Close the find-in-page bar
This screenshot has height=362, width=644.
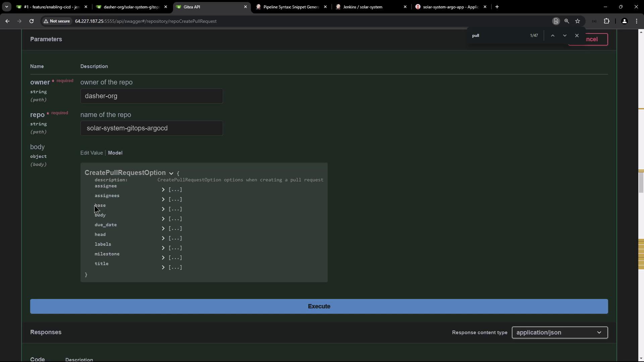point(577,36)
